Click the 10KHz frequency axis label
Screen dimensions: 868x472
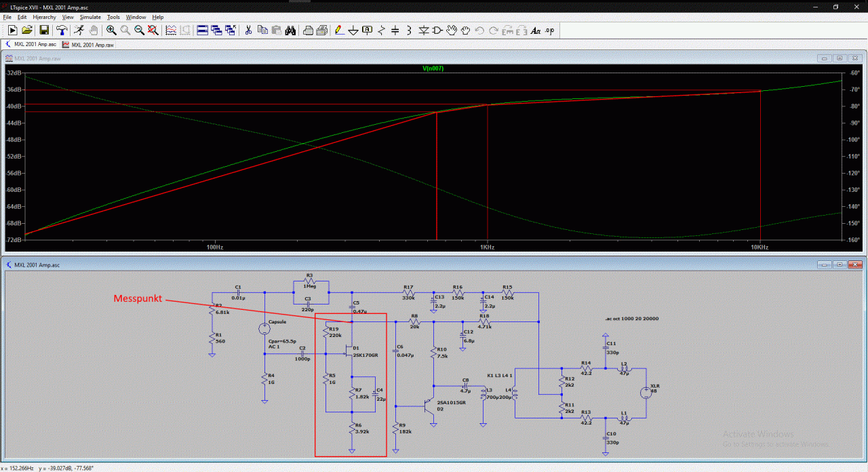click(759, 248)
